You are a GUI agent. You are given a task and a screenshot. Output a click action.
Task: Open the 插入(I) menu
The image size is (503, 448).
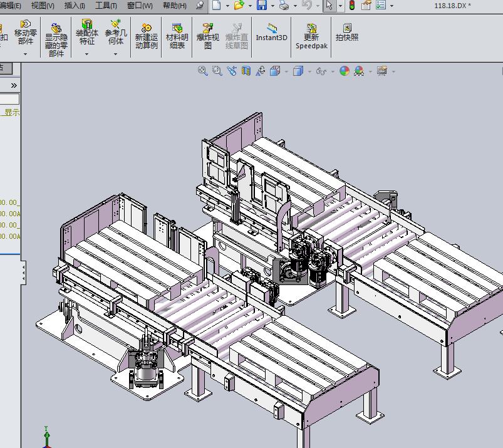(x=75, y=6)
